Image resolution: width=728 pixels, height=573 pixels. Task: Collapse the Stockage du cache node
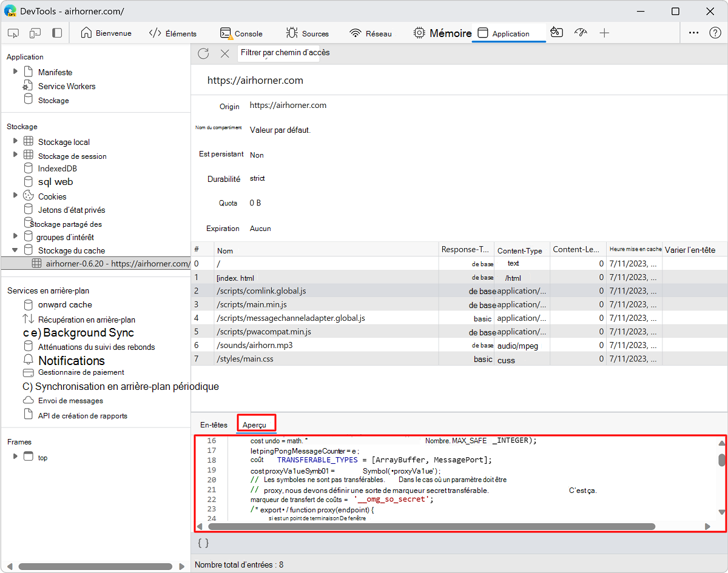click(15, 250)
